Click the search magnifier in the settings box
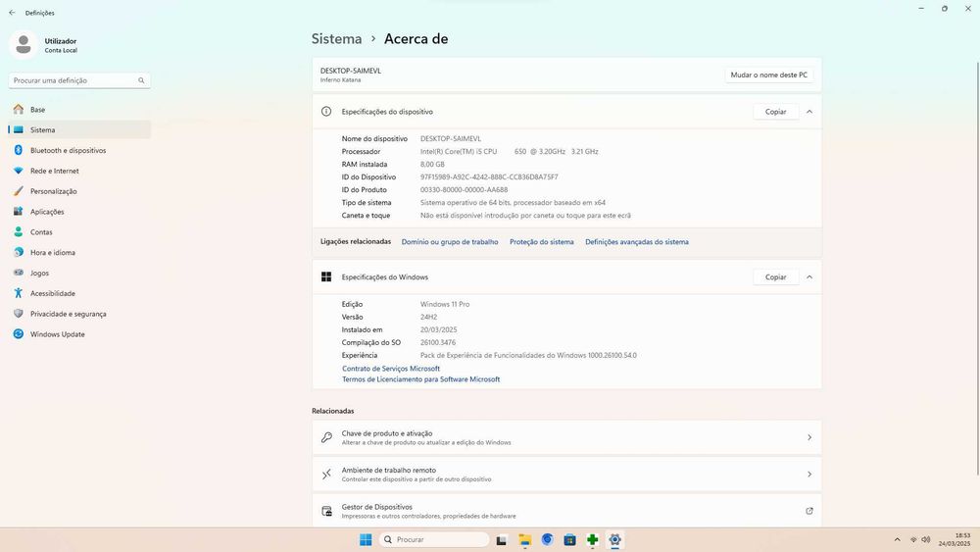This screenshot has height=552, width=980. 141,80
